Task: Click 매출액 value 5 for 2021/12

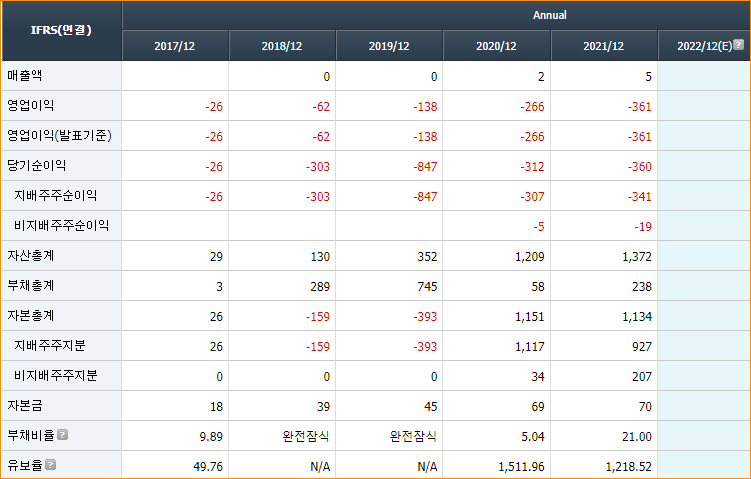Action: pos(649,77)
